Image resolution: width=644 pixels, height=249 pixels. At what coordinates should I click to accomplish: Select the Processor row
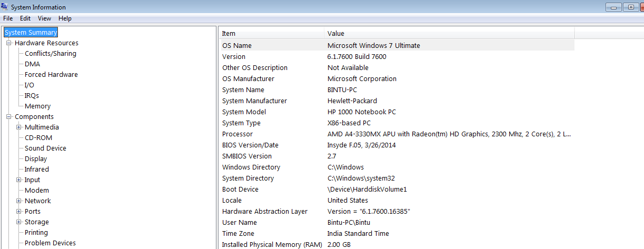point(397,134)
